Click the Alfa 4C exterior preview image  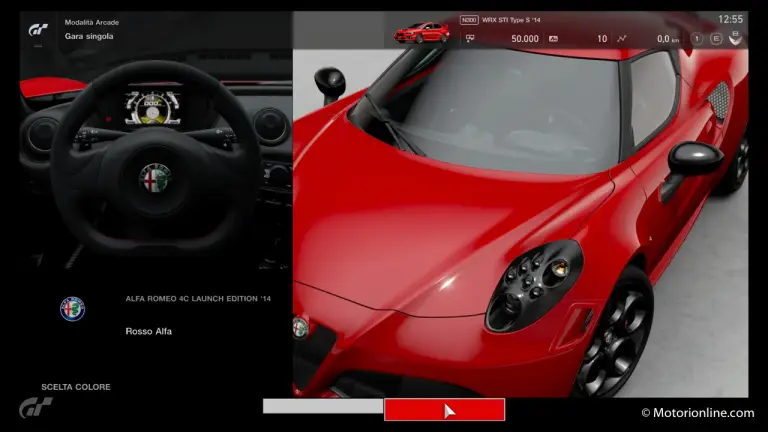click(x=520, y=223)
